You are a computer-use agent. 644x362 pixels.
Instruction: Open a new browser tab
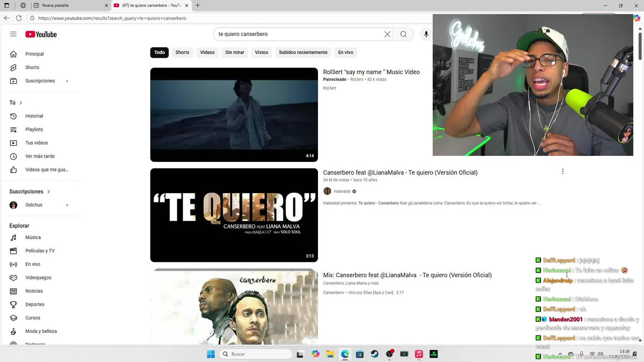point(198,6)
